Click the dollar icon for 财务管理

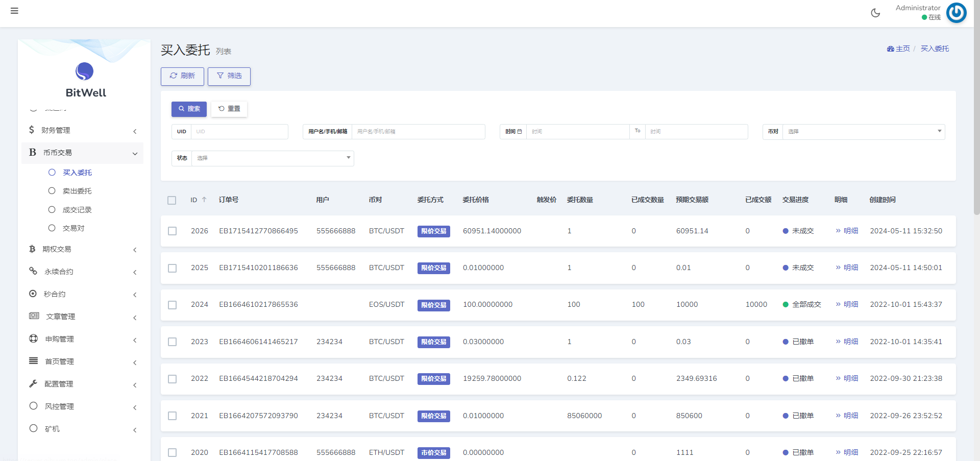32,130
